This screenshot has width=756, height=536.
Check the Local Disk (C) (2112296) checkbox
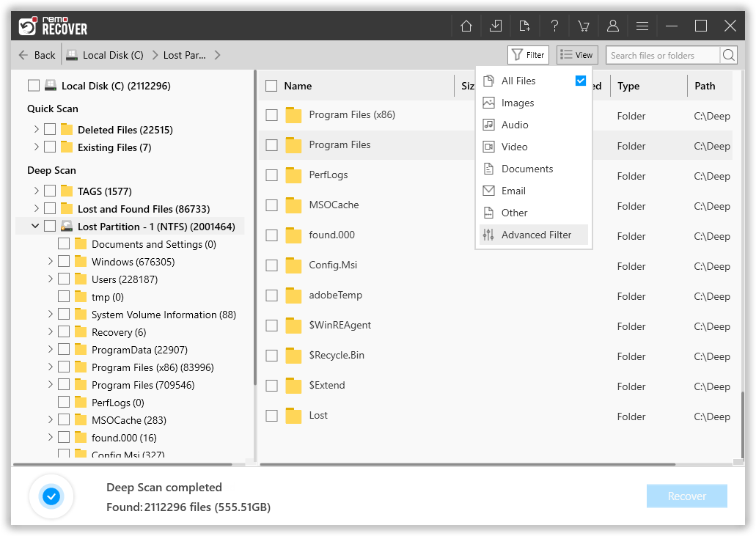click(x=34, y=86)
